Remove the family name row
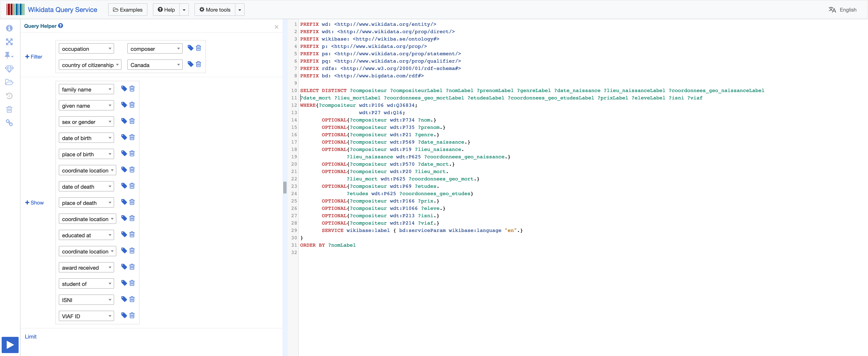 pos(132,89)
